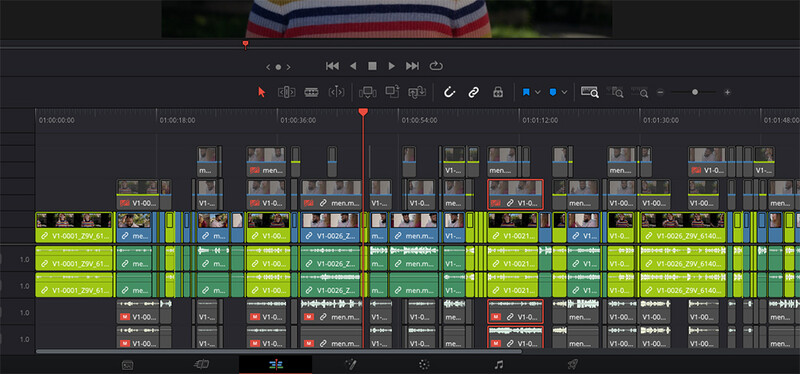
Task: Activate the red arrow Selection mode tool
Action: [262, 92]
